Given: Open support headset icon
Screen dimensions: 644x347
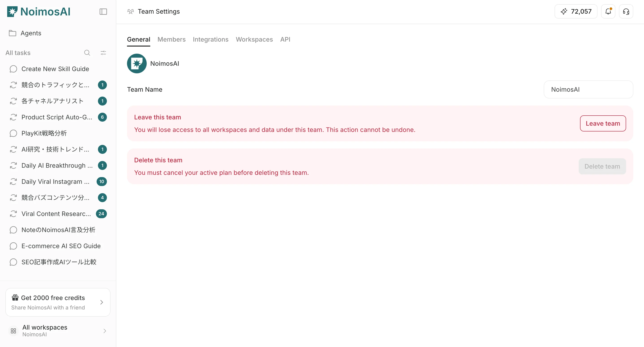Looking at the screenshot, I should (626, 11).
